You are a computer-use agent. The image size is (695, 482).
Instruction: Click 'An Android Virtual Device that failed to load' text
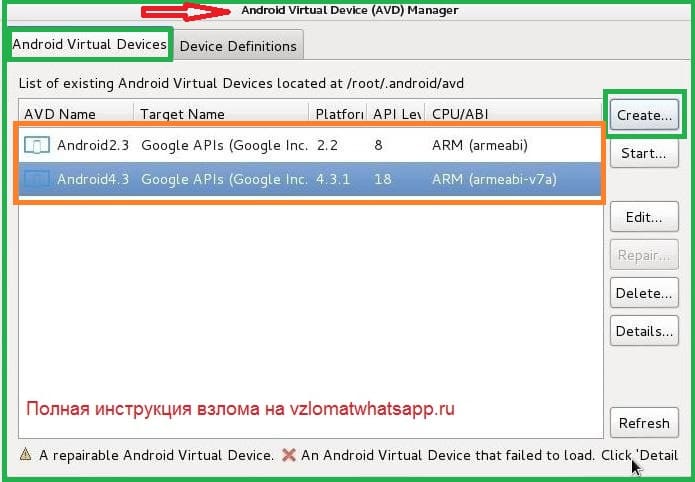448,455
